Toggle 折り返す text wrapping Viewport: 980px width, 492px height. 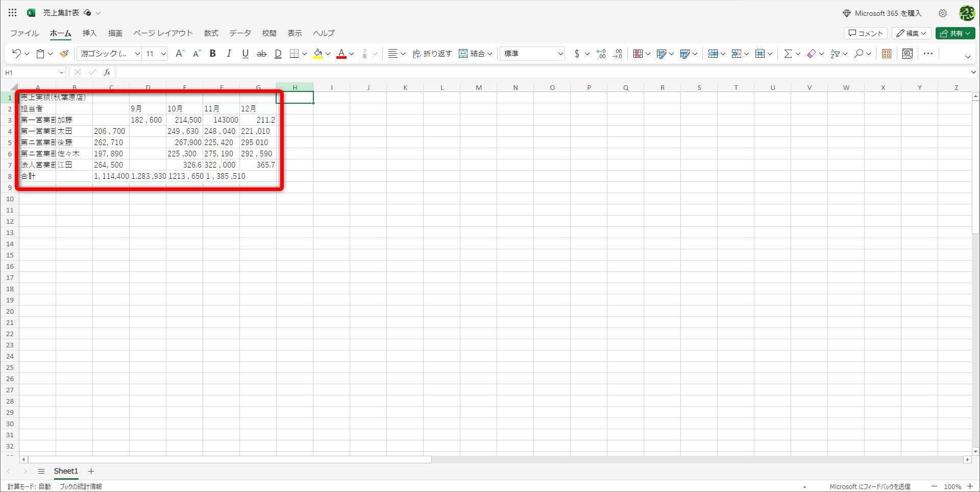(x=432, y=53)
